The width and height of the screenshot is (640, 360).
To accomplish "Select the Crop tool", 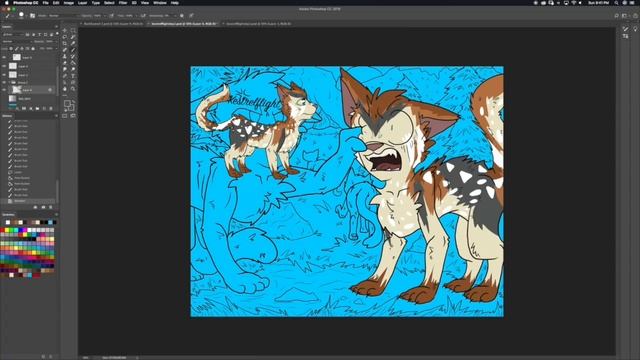I will coord(65,43).
